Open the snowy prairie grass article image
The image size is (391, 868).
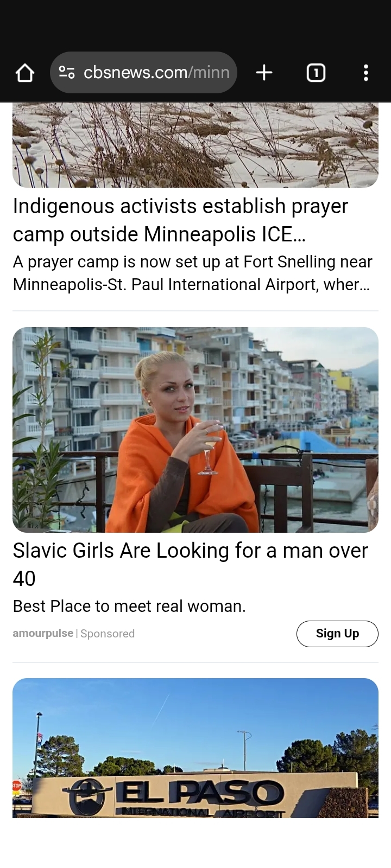(195, 145)
